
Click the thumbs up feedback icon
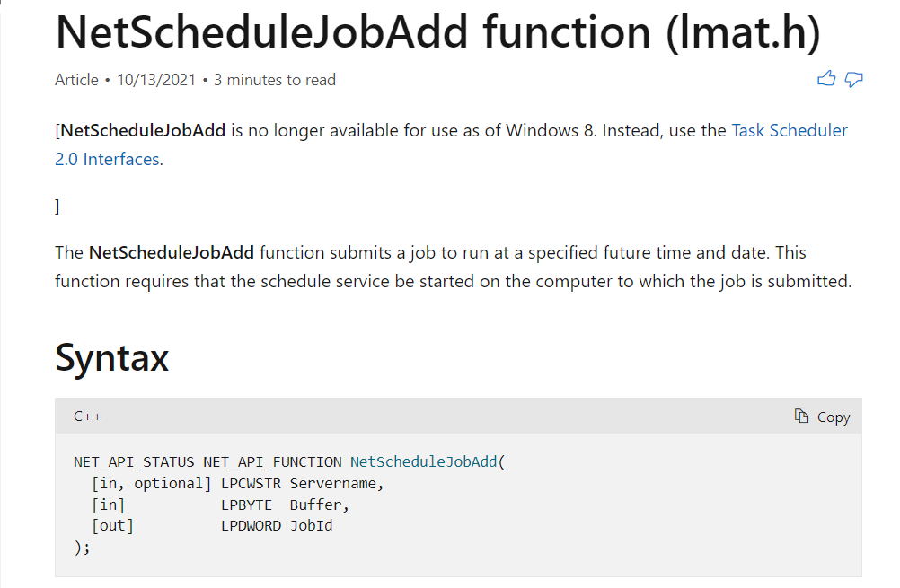click(x=826, y=79)
